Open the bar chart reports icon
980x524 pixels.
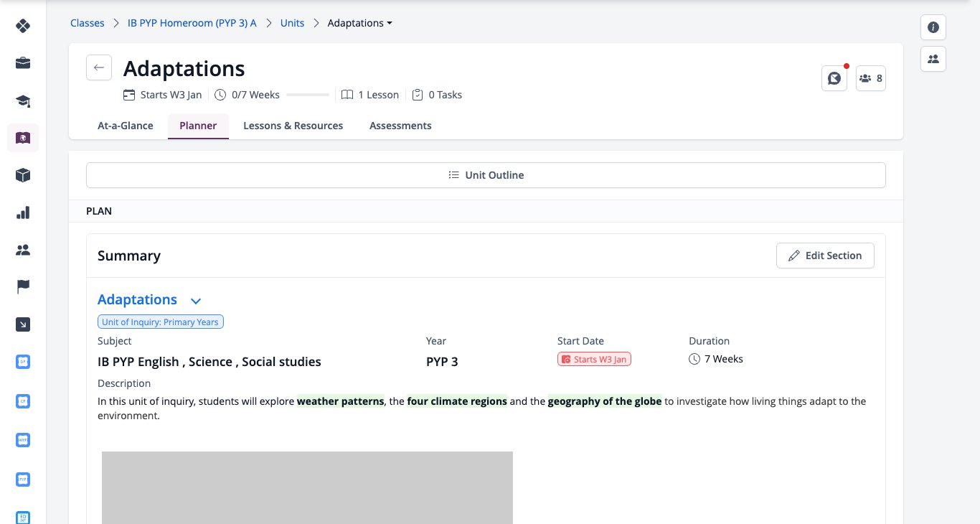(23, 212)
